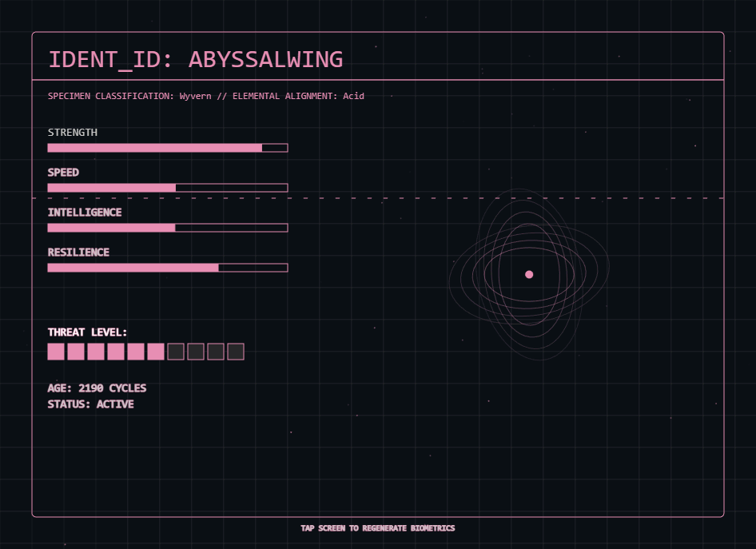The width and height of the screenshot is (756, 549).
Task: Tap screen to regenerate biometrics
Action: 377,528
